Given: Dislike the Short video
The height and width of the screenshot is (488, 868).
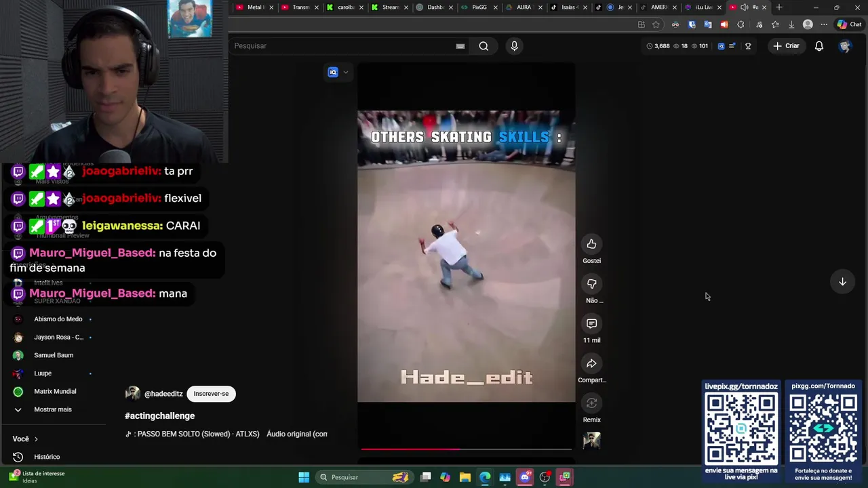Looking at the screenshot, I should point(591,284).
